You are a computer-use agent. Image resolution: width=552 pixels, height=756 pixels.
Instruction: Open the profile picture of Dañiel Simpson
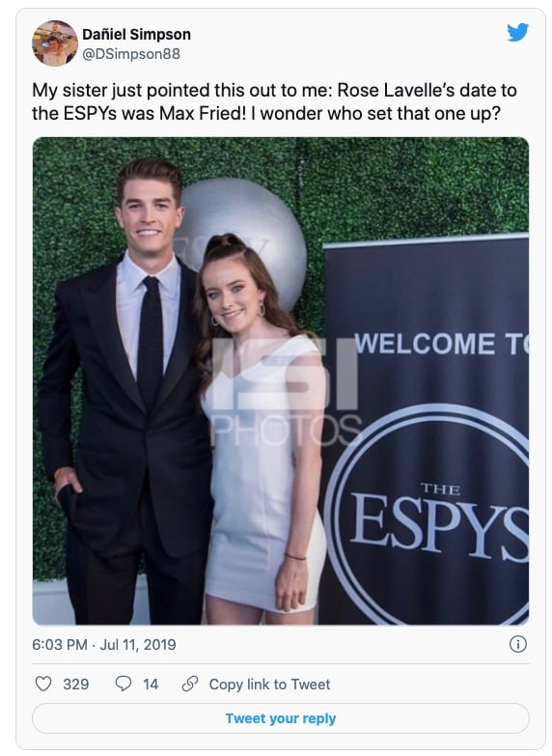point(55,42)
